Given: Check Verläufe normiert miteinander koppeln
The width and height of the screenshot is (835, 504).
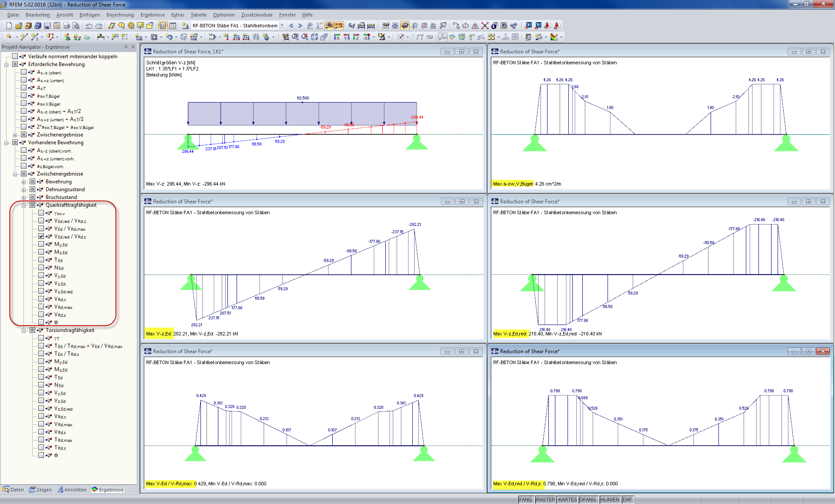Looking at the screenshot, I should pos(15,56).
